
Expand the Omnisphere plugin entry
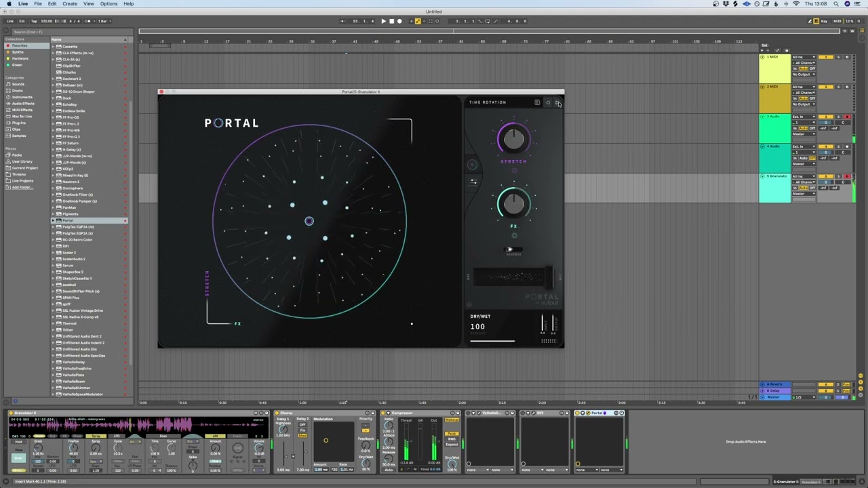[54, 188]
